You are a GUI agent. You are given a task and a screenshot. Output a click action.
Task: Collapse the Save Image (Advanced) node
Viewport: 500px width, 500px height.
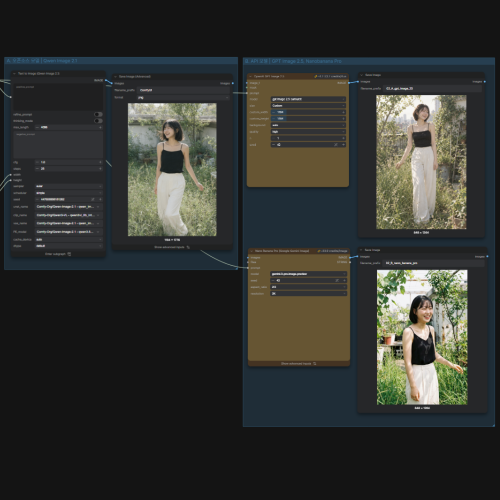[115, 77]
